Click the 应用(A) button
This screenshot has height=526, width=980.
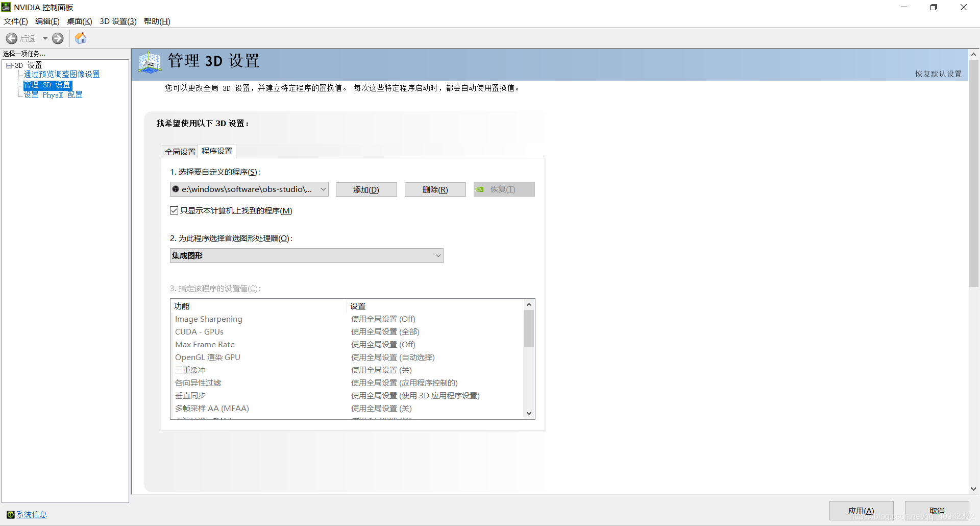coord(861,511)
